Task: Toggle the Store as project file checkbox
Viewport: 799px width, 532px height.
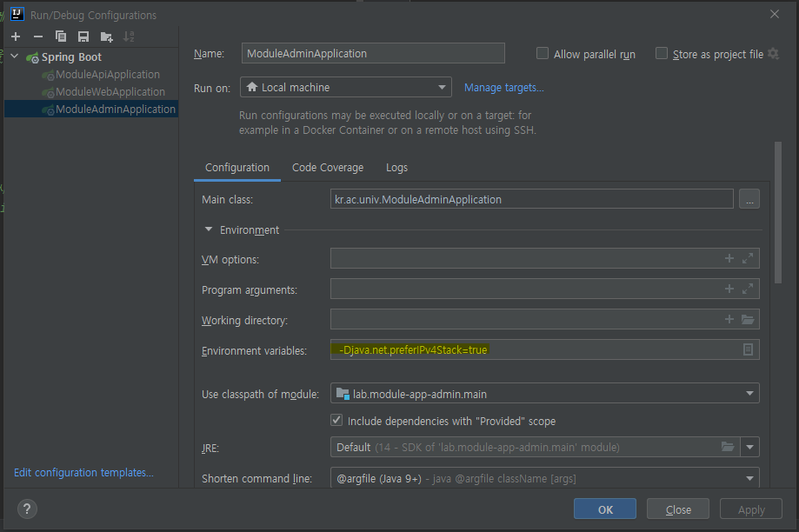Action: pyautogui.click(x=662, y=54)
